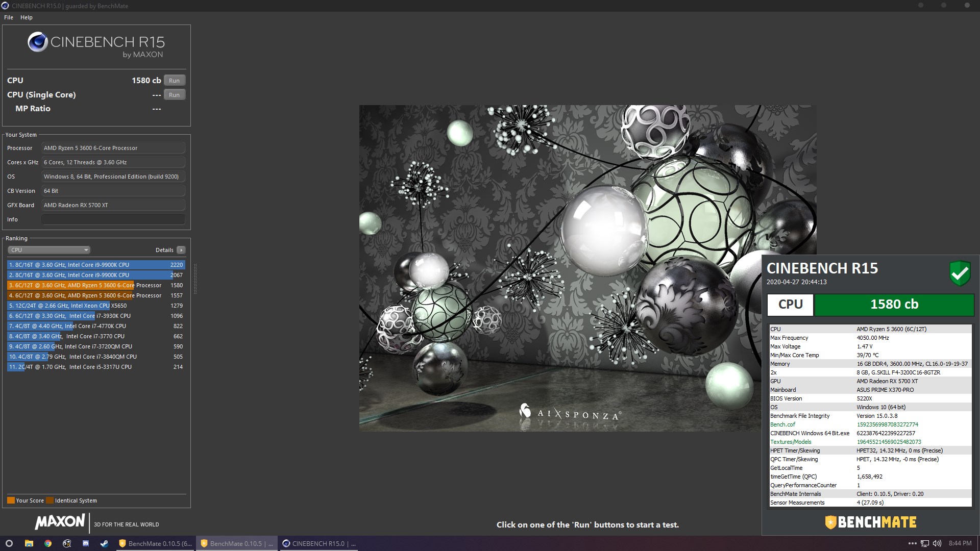Open the CPU ranking type dropdown

49,250
